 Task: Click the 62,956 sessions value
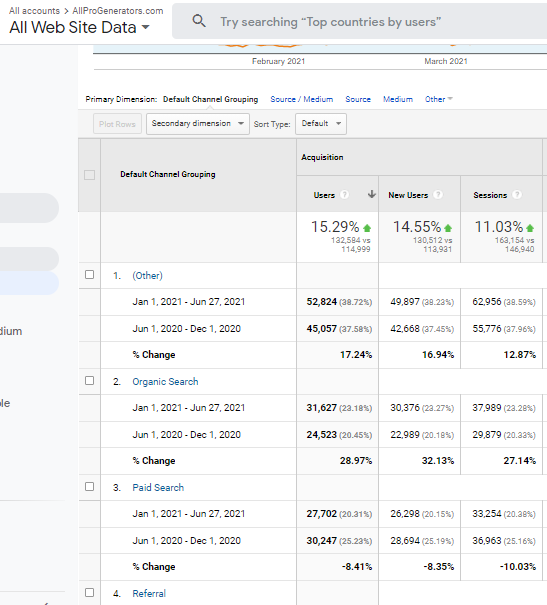487,302
